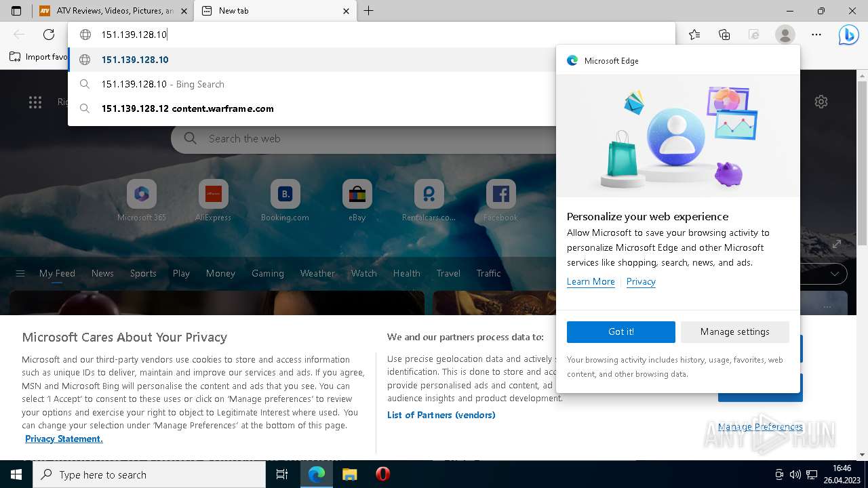The image size is (868, 488).
Task: Open Learn More link
Action: click(x=591, y=281)
